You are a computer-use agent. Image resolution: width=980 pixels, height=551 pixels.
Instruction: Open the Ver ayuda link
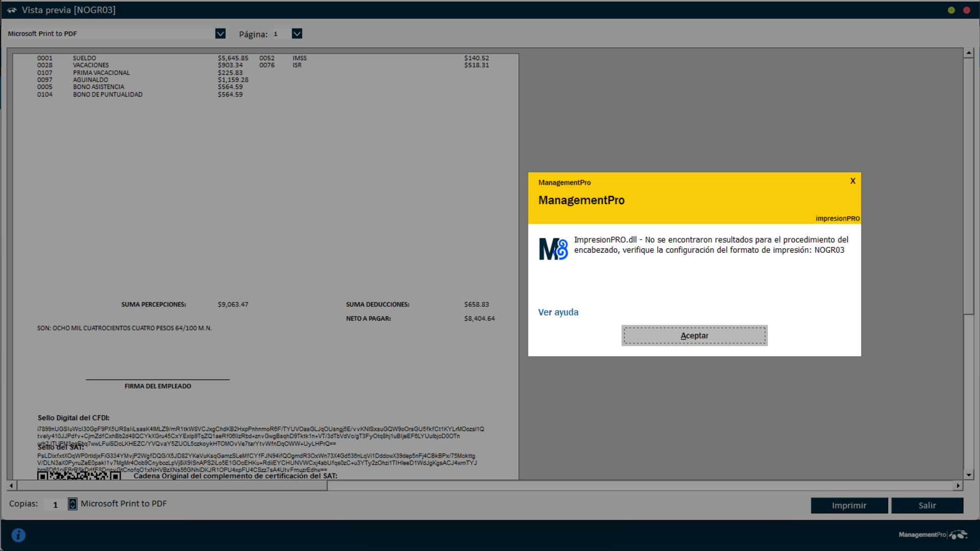[558, 312]
